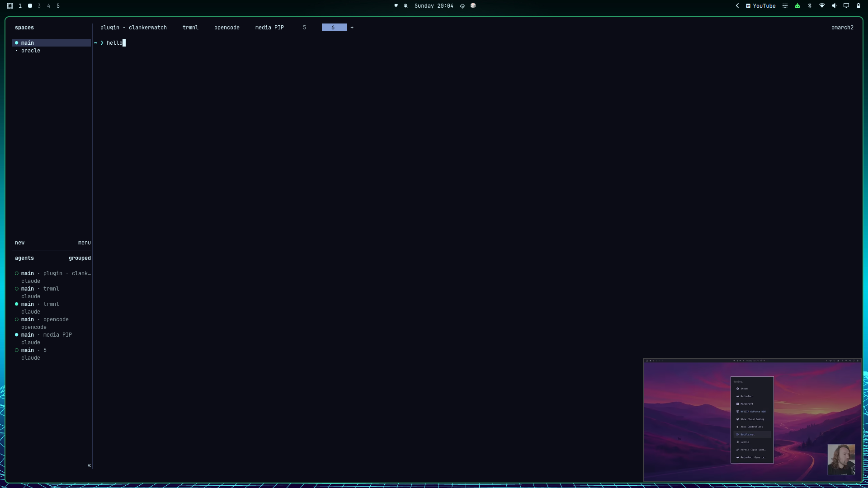Image resolution: width=868 pixels, height=488 pixels.
Task: Click the coffee cup idle icon
Action: point(396,6)
